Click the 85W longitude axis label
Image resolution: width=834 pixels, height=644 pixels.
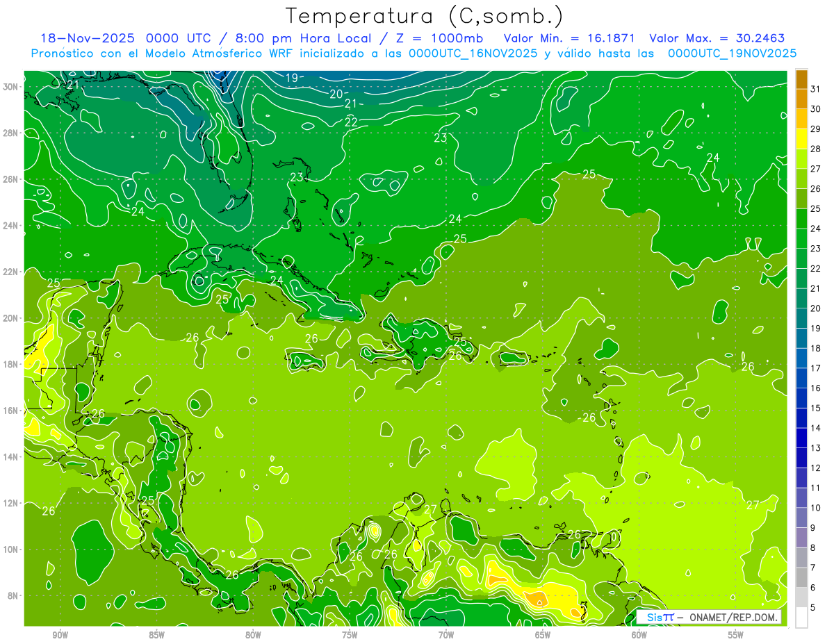(157, 635)
